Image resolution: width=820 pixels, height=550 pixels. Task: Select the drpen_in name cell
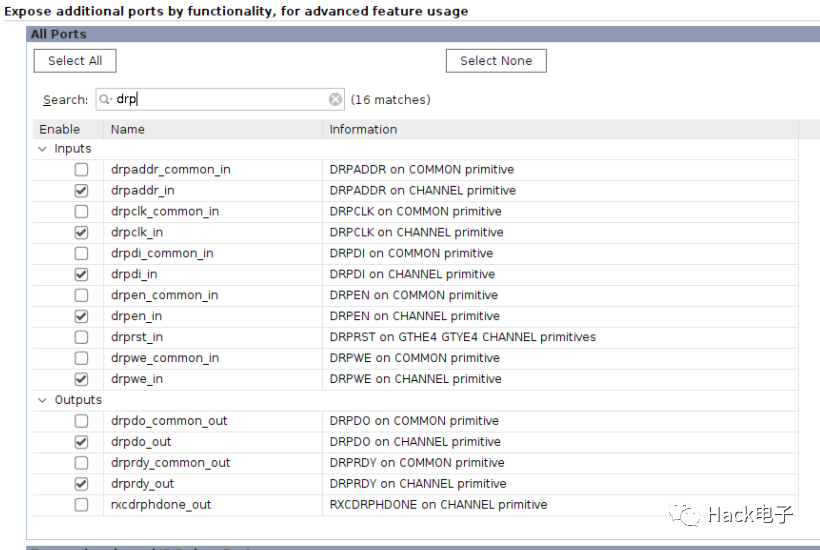click(x=213, y=316)
